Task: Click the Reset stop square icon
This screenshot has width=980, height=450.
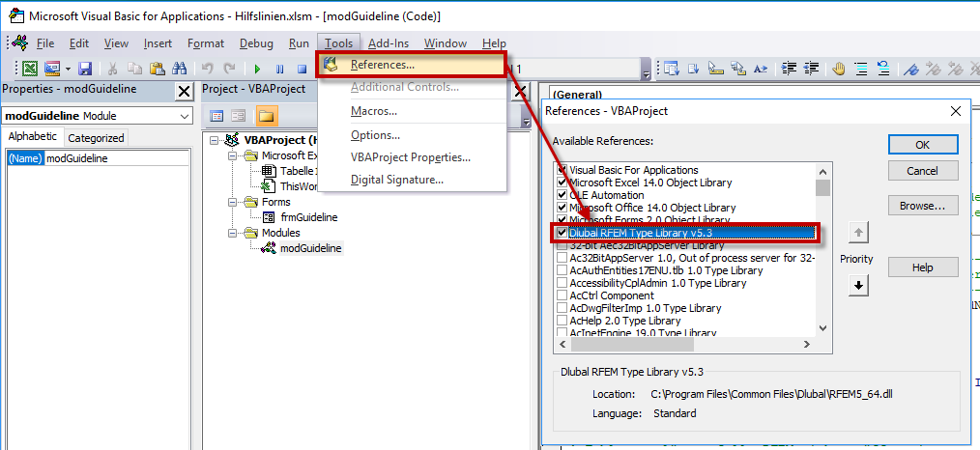Action: [x=302, y=69]
